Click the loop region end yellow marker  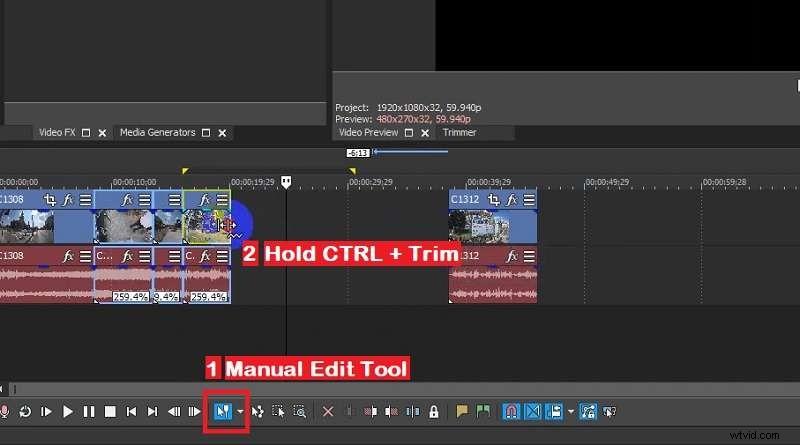tap(353, 171)
